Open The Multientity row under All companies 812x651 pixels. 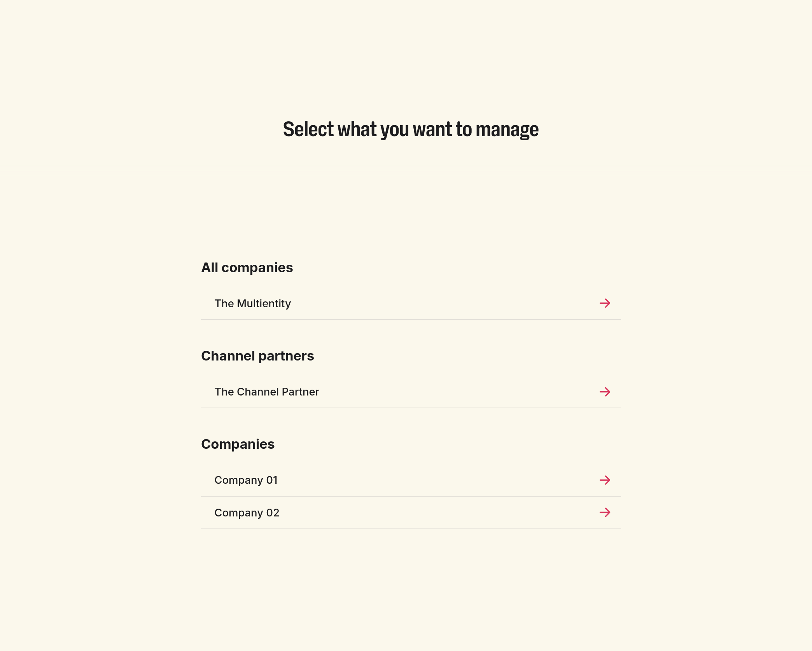pos(411,303)
